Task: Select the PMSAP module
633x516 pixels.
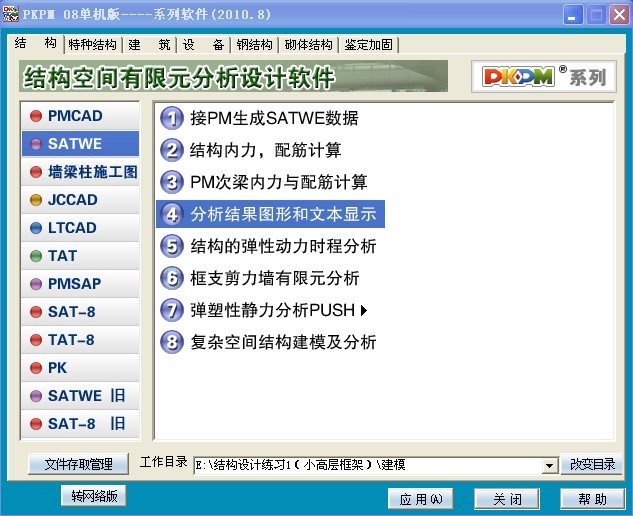Action: (80, 284)
